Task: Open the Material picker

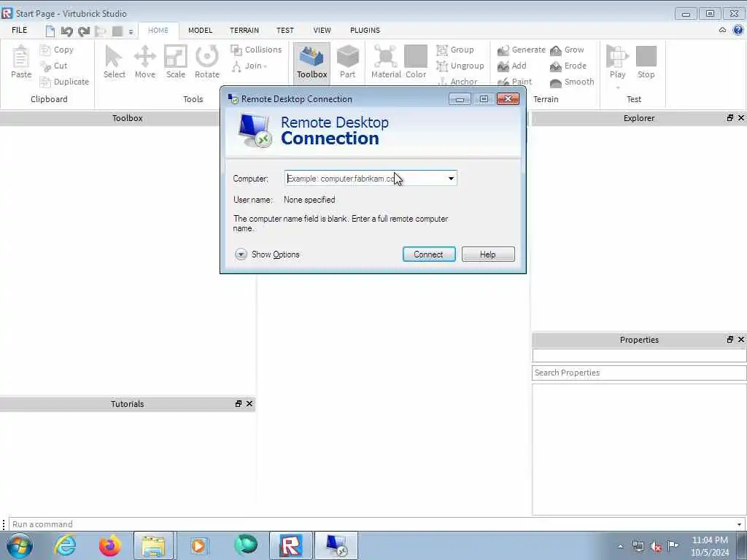Action: (386, 61)
